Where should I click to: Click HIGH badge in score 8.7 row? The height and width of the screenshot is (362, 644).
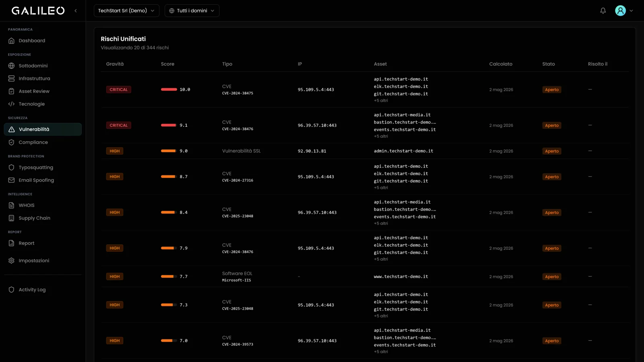coord(114,177)
